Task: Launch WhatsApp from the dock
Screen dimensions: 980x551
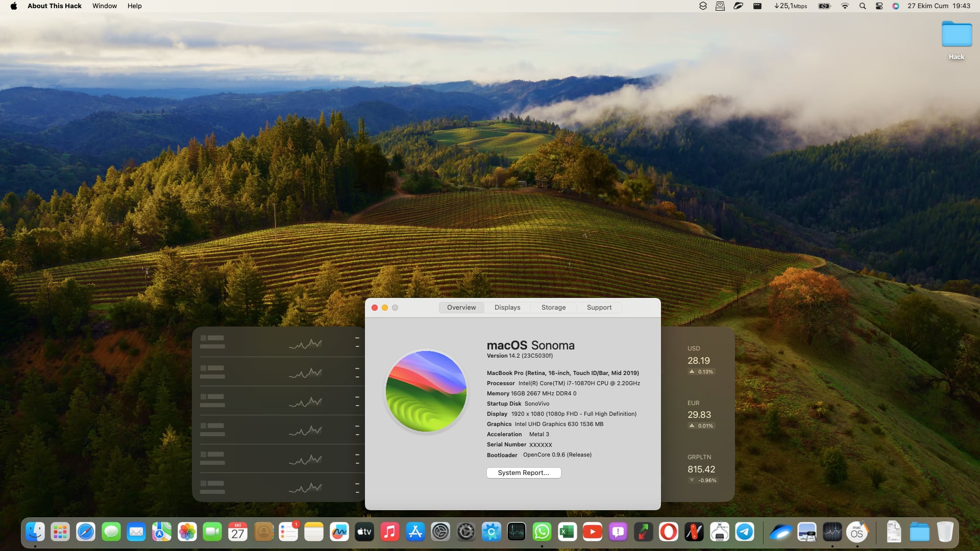Action: 542,532
